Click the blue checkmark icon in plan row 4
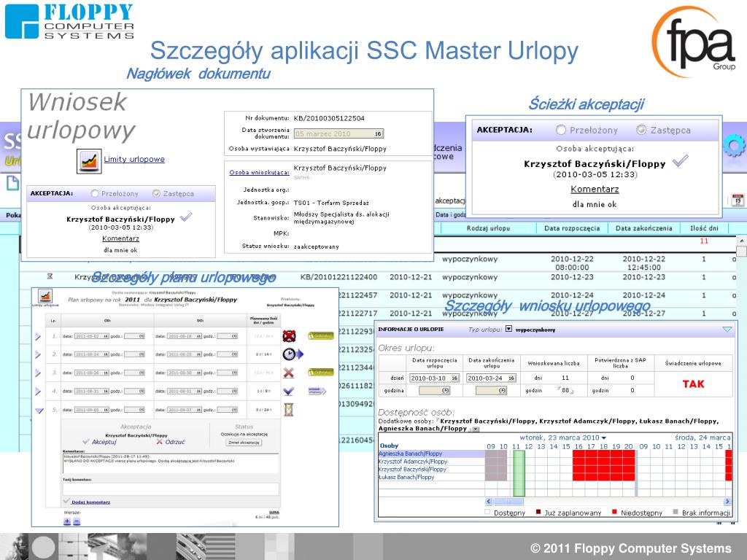The height and width of the screenshot is (560, 747). pyautogui.click(x=288, y=391)
